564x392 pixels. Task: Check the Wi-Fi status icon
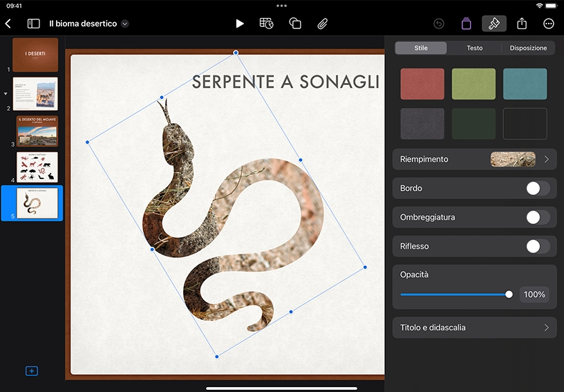pos(539,6)
